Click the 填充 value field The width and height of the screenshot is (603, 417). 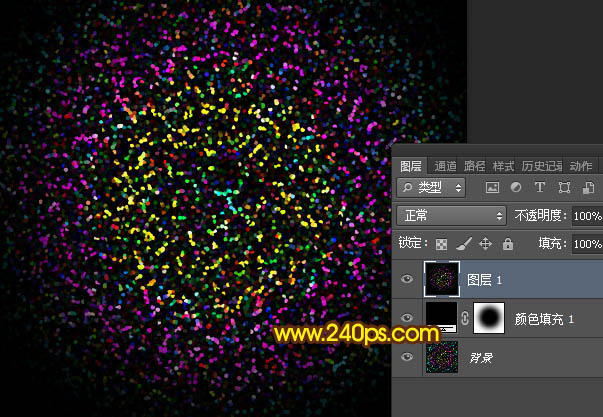pos(587,244)
